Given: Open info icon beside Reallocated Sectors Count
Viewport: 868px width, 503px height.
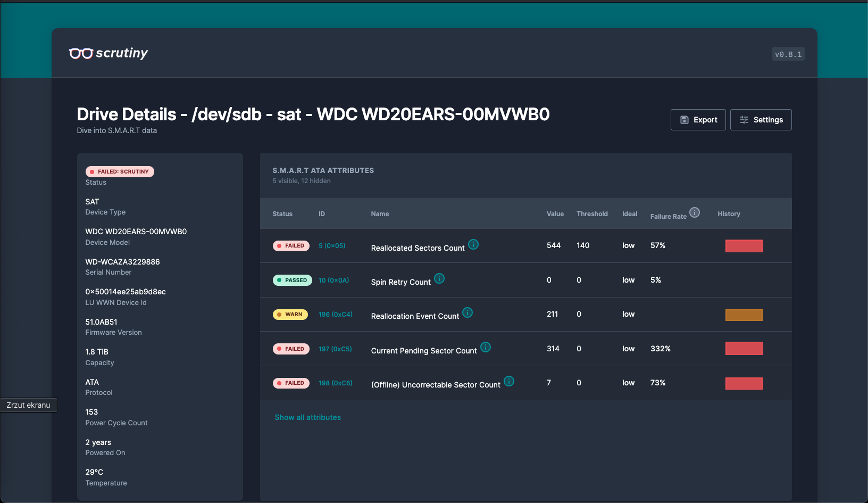Looking at the screenshot, I should pos(473,244).
